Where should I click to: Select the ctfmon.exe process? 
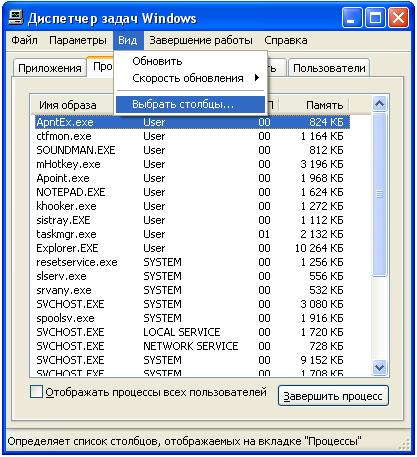tap(192, 136)
